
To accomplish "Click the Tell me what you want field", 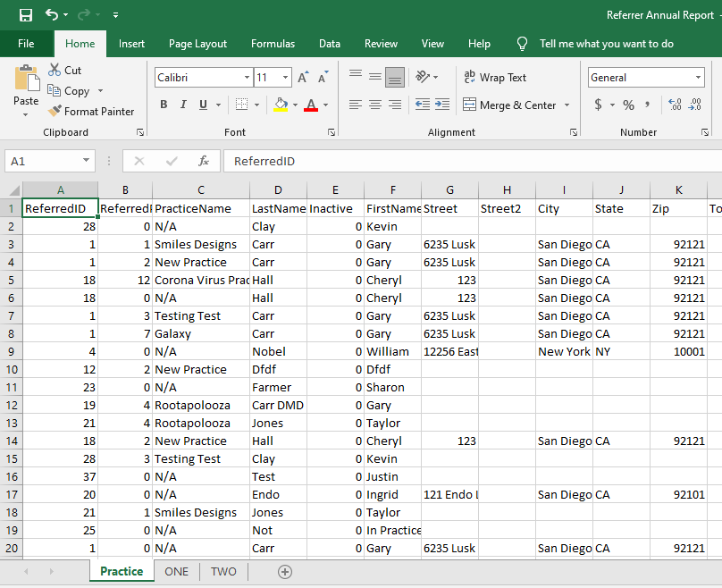I will 606,44.
